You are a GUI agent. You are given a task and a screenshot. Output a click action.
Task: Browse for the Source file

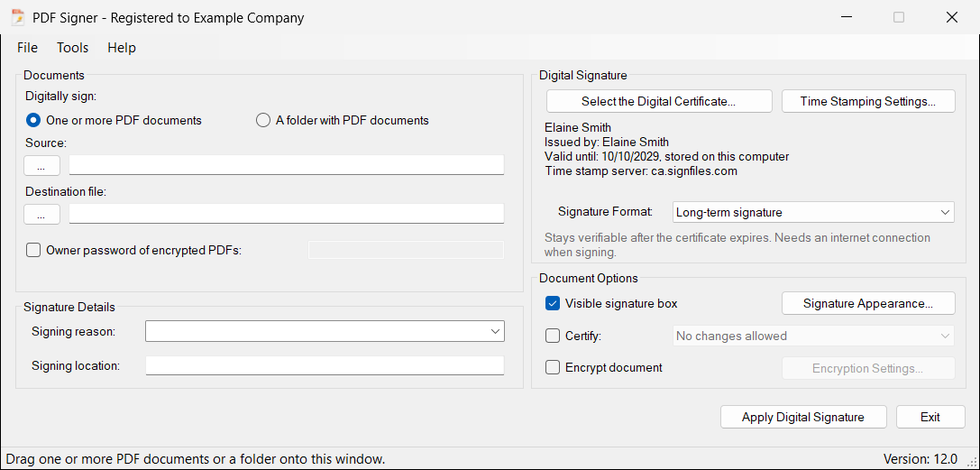click(41, 166)
